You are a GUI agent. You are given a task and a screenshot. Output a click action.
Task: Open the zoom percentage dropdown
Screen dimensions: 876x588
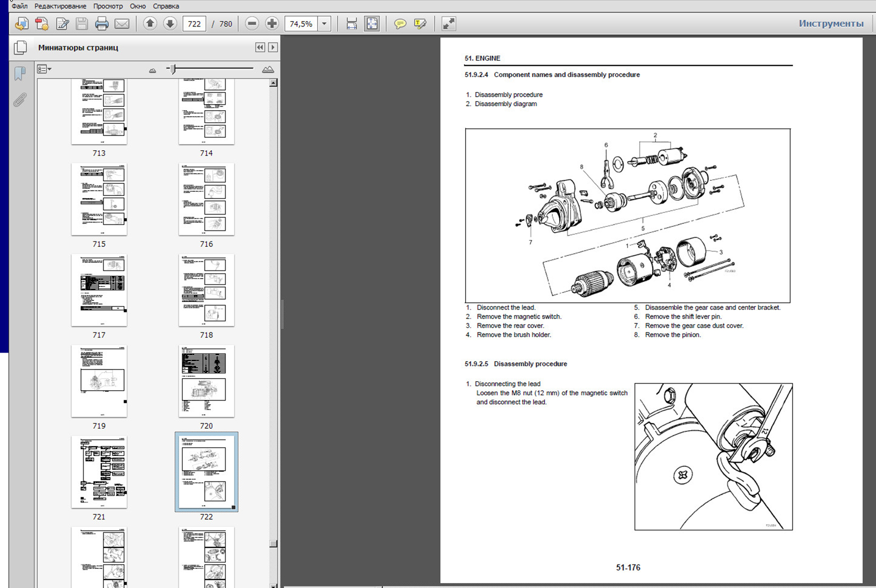[x=325, y=24]
